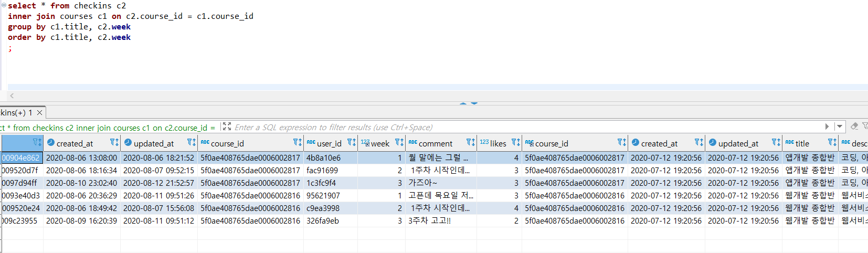Select the cell with user_id 95621907

tap(331, 195)
